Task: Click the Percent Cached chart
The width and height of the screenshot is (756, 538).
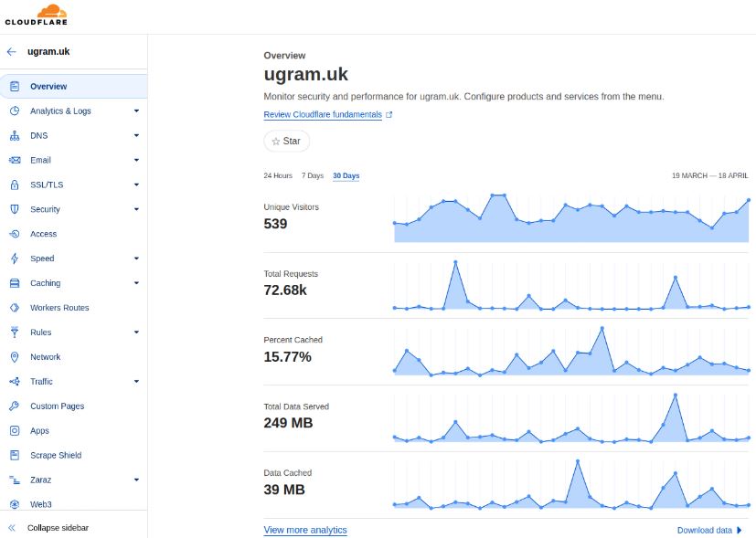Action: (571, 352)
